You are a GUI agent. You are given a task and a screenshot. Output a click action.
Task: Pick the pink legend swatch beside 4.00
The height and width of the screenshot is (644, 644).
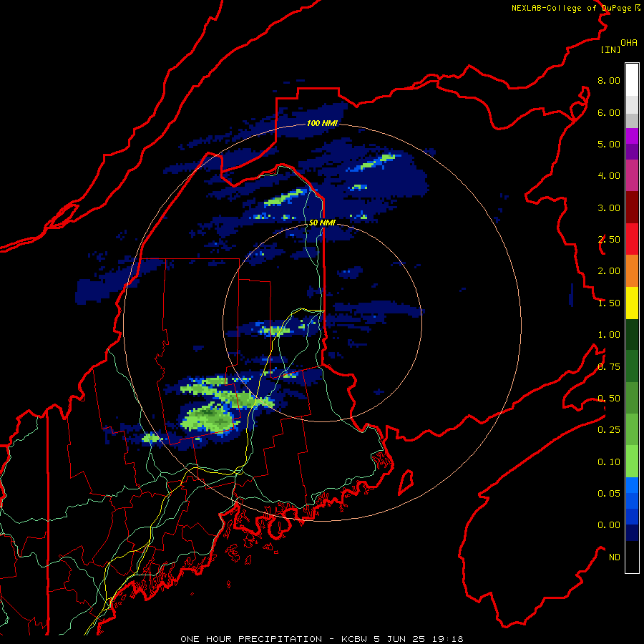632,175
